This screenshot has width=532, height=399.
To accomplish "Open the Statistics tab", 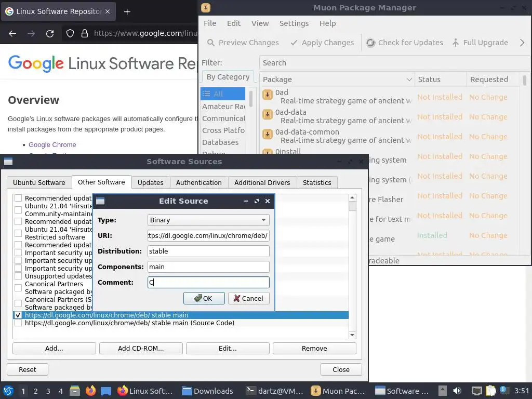I will [x=317, y=182].
